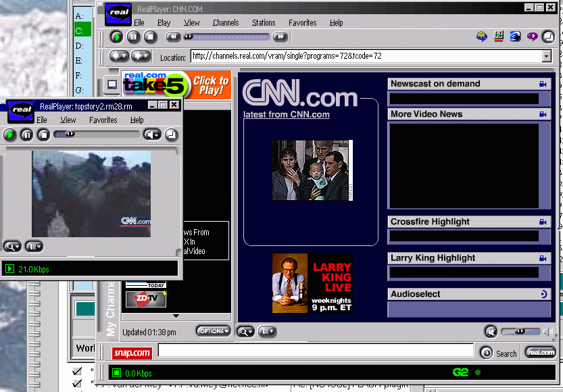Viewport: 563px width, 392px height.
Task: Open Help menu in CNN.COM RealPlayer
Action: [337, 23]
